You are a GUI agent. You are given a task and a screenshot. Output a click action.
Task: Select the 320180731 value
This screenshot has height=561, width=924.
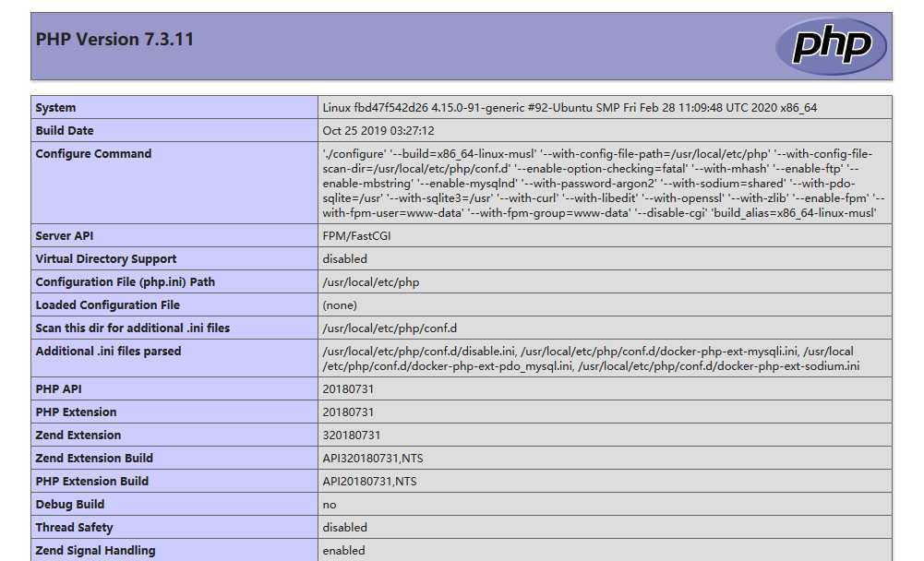point(351,435)
